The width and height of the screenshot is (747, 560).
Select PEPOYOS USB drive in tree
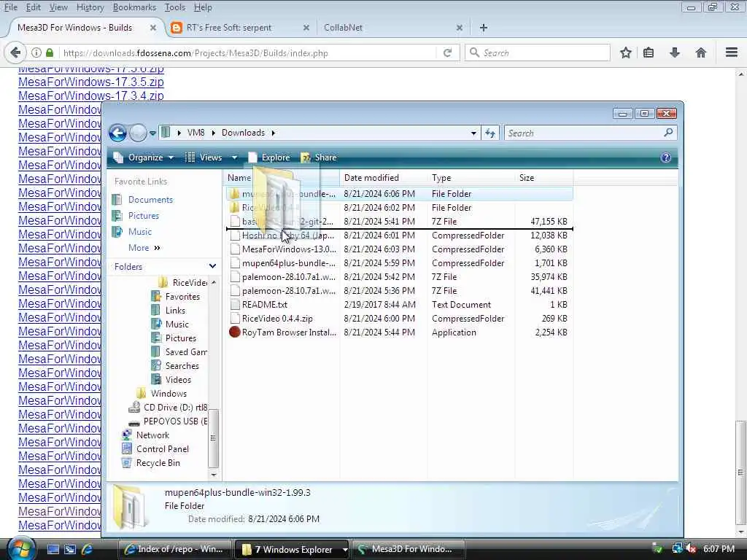point(175,421)
